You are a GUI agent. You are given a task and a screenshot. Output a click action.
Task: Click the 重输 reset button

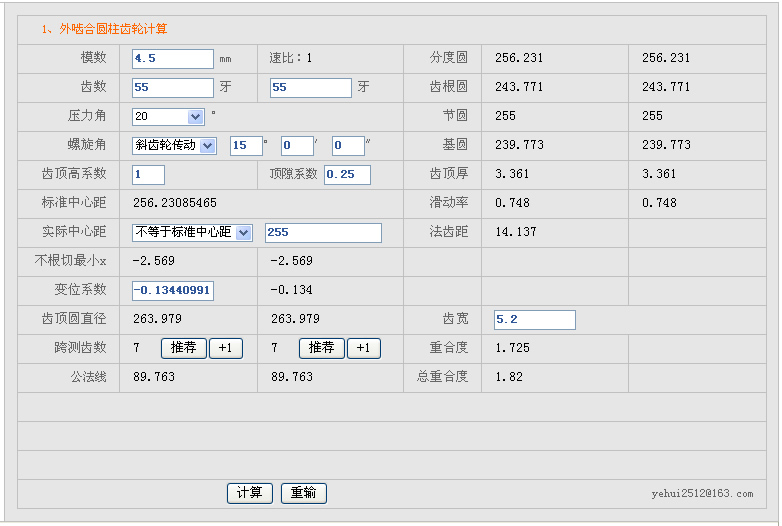(304, 493)
